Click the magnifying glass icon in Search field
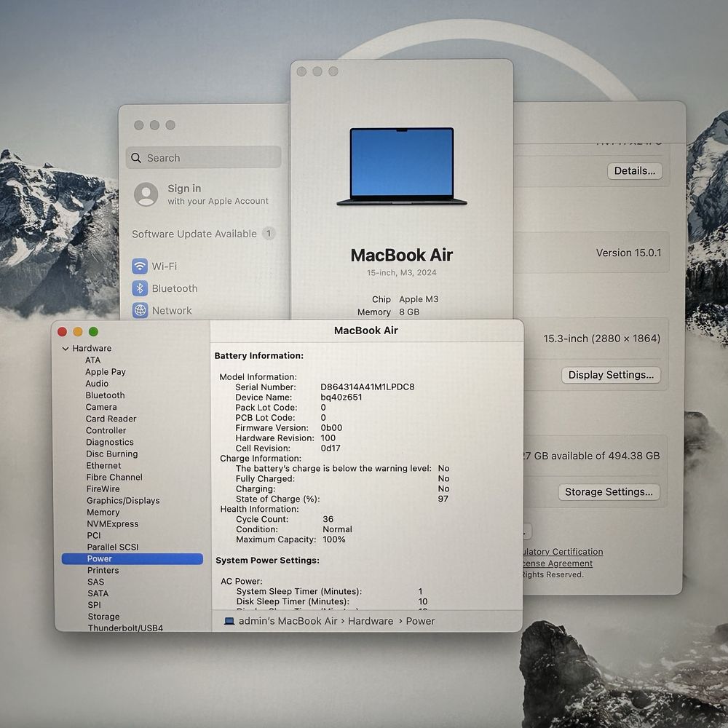 point(136,158)
